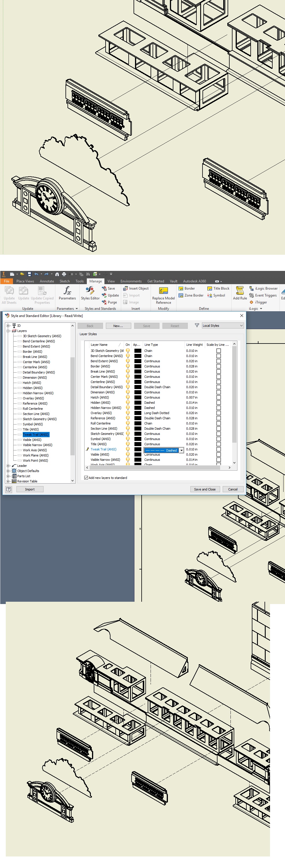Click the Home quick access icon
This screenshot has height=868, width=285.
pyautogui.click(x=57, y=274)
